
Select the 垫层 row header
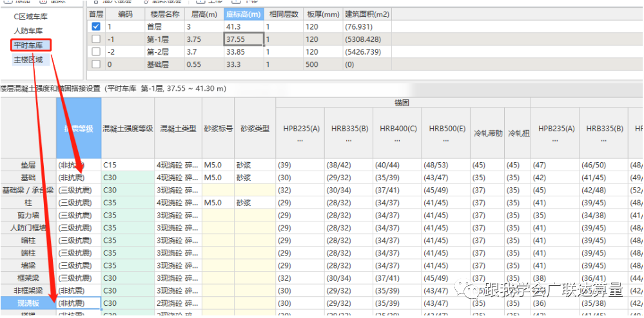pos(28,165)
